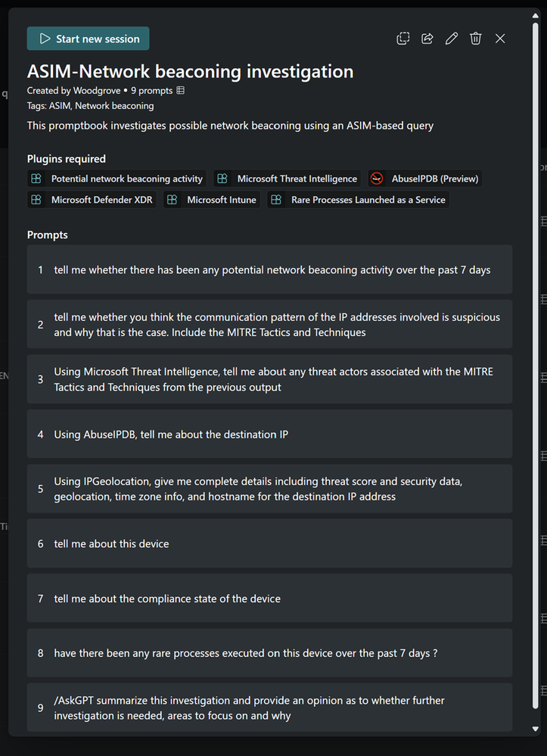Click the AbuseIPDB plugin logo icon
547x756 pixels.
tap(377, 179)
